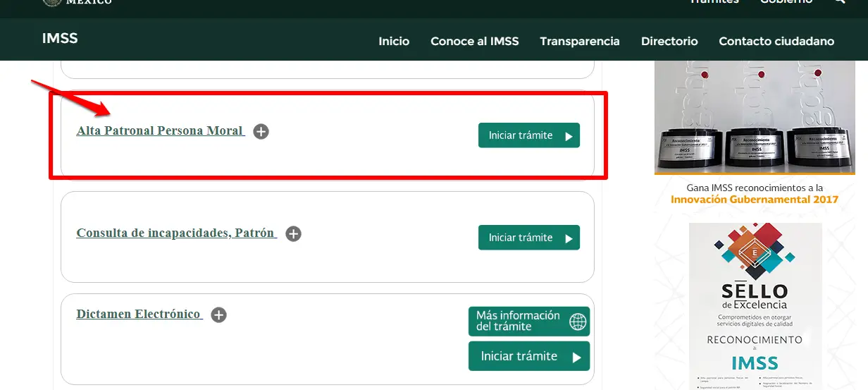This screenshot has width=868, height=390.
Task: Click Más información del trámite button
Action: (529, 322)
